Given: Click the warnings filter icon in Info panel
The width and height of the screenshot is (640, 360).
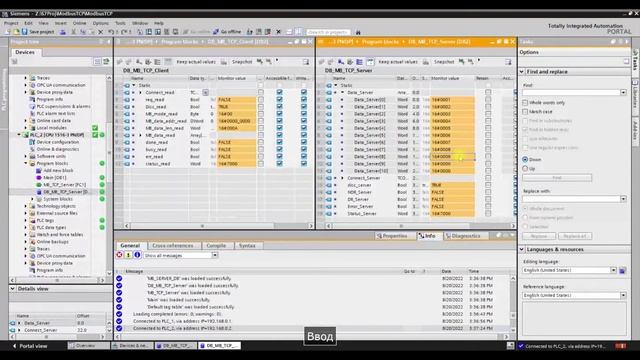Looking at the screenshot, I should (x=128, y=255).
